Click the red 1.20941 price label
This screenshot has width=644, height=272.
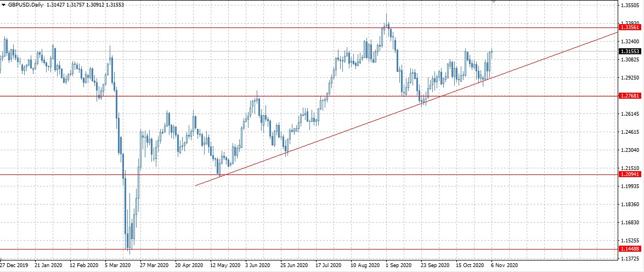click(630, 174)
